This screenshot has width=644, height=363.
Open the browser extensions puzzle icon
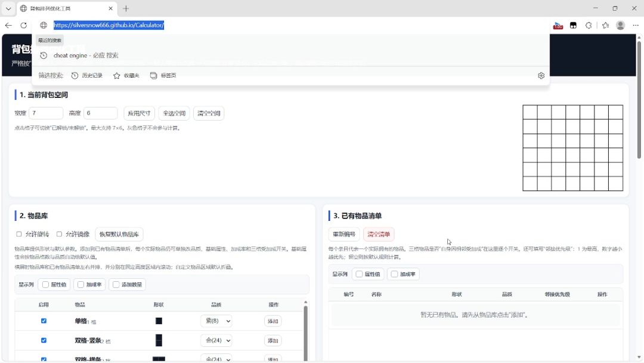(x=589, y=26)
